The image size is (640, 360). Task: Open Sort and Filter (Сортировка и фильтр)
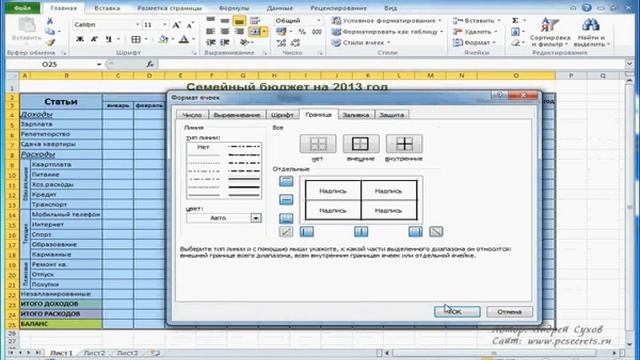click(x=549, y=32)
